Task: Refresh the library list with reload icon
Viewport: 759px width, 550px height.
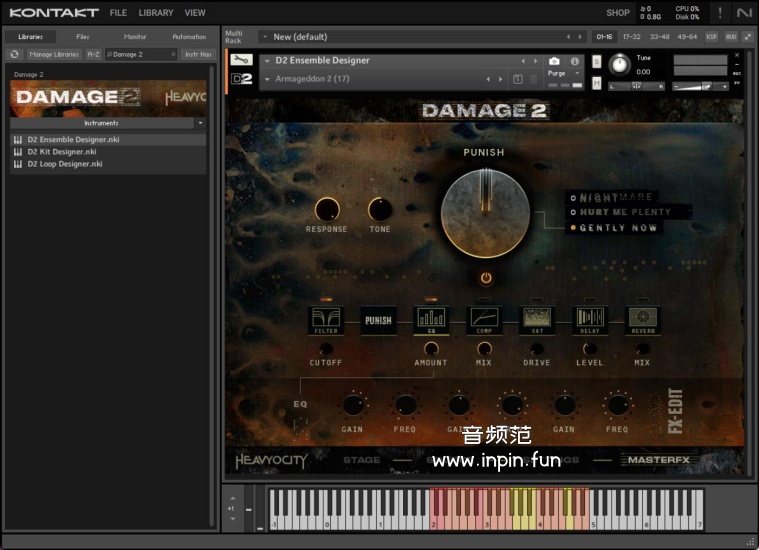Action: 15,54
